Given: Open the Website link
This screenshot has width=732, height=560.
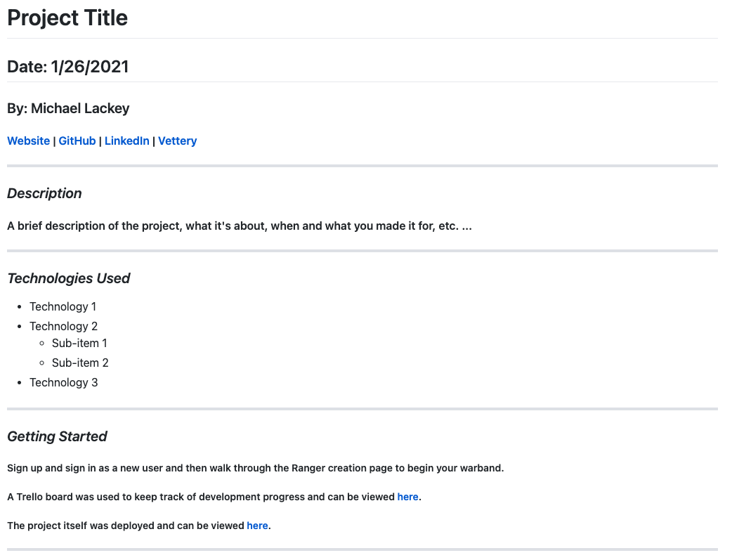Looking at the screenshot, I should tap(28, 141).
